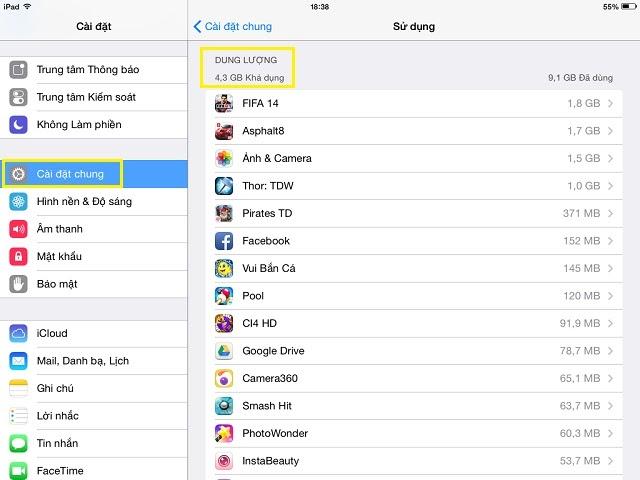The width and height of the screenshot is (640, 480).
Task: Expand Asphalt8 storage details chevron
Action: tap(610, 131)
